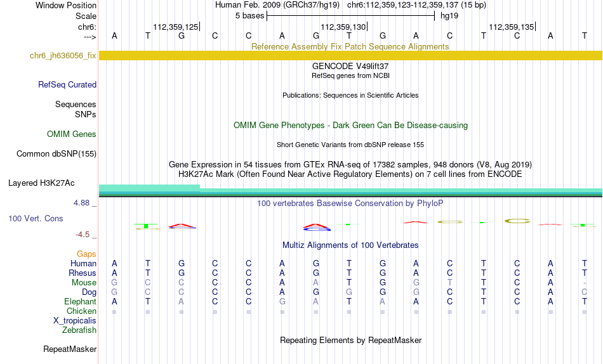The image size is (603, 364).
Task: Click the 112,359,130 position marker
Action: click(344, 27)
